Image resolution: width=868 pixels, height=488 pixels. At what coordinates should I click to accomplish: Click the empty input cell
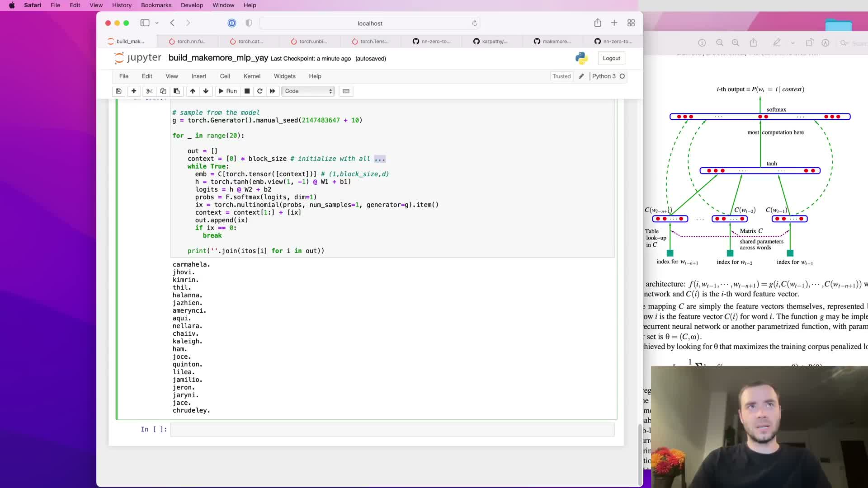[x=392, y=430]
